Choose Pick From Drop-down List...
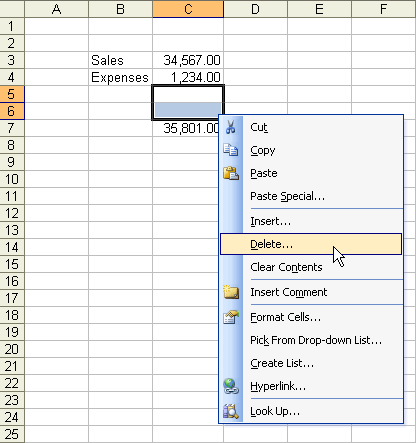This screenshot has height=443, width=416. [x=311, y=340]
